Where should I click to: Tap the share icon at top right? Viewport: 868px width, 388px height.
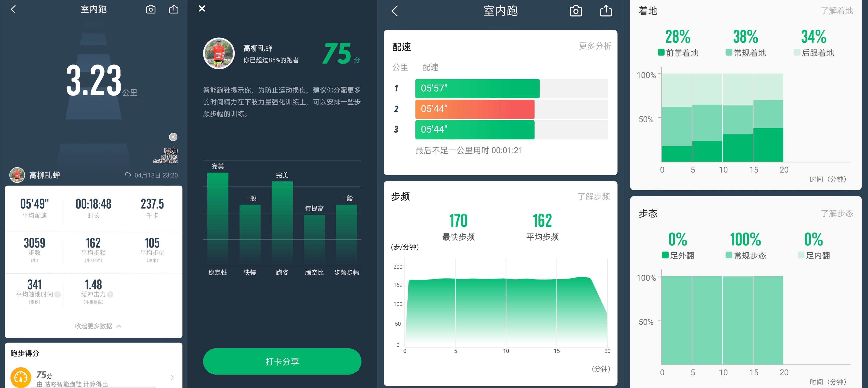174,9
